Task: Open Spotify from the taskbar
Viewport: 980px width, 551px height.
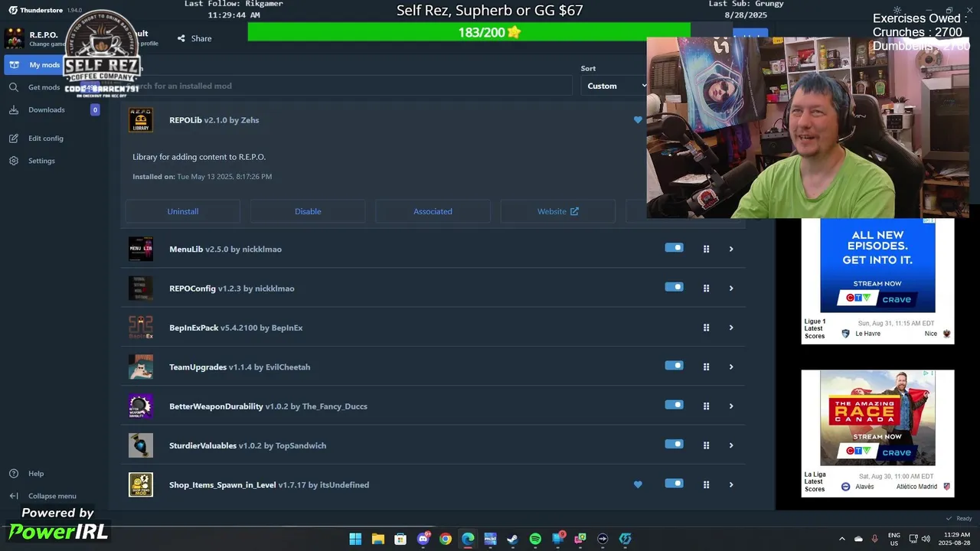Action: (x=535, y=539)
